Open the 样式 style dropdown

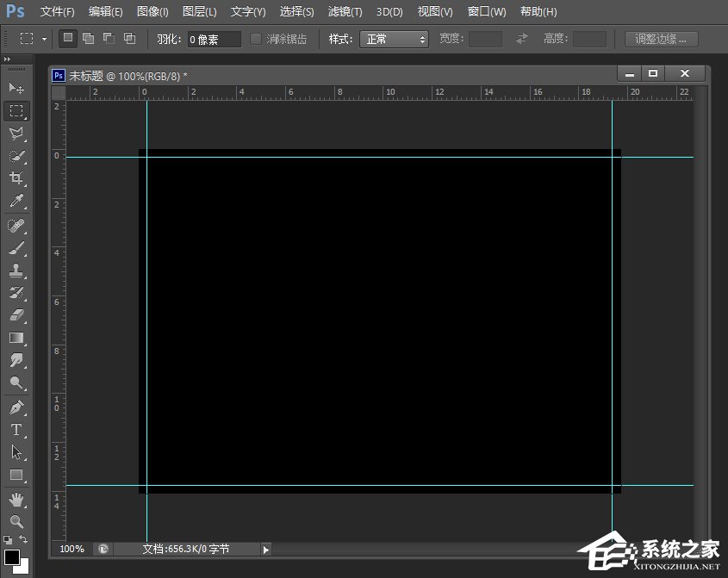[x=395, y=39]
